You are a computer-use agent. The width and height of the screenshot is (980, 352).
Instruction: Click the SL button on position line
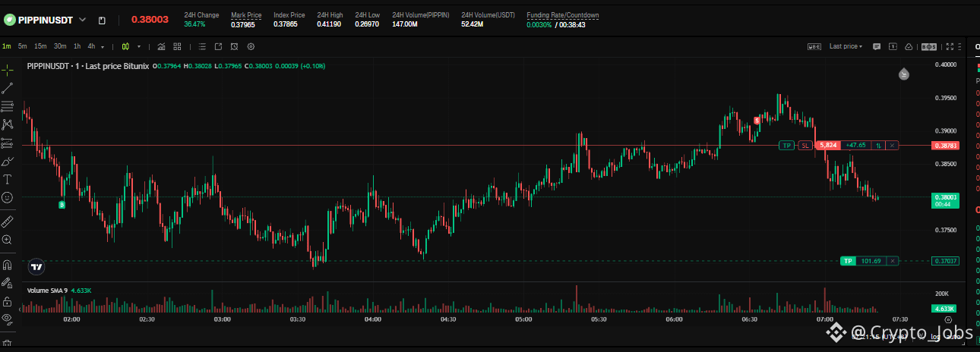click(805, 145)
